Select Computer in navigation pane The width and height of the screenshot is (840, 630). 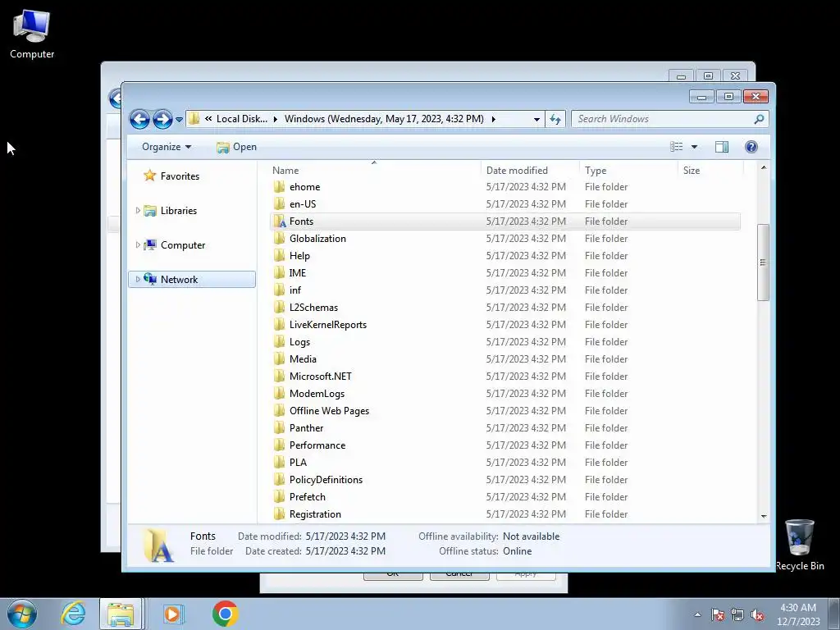183,244
